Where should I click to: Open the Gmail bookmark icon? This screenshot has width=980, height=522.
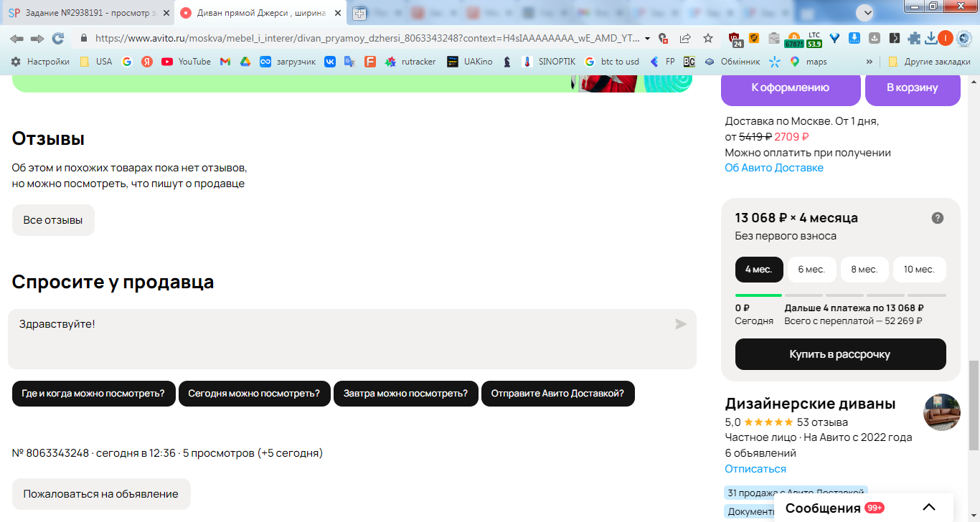225,62
